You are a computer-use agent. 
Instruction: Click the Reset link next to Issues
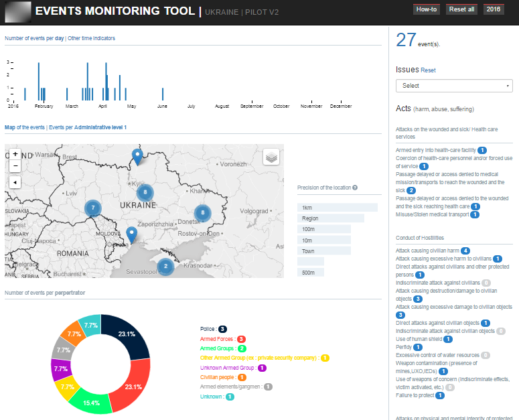[428, 70]
